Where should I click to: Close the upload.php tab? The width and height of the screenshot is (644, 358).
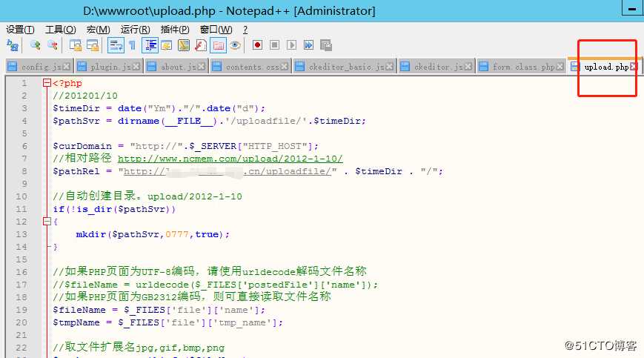634,67
